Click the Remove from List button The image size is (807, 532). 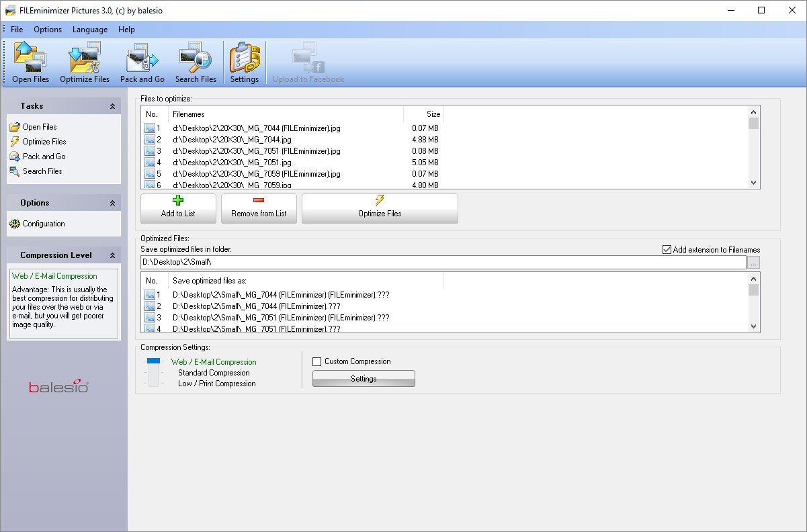coord(259,208)
